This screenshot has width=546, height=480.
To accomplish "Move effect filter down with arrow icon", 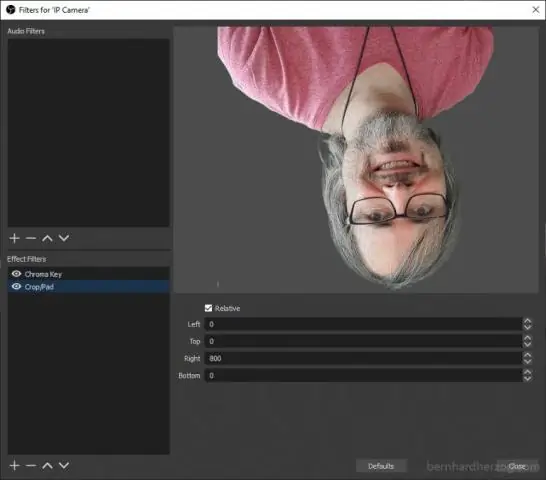I will 64,465.
